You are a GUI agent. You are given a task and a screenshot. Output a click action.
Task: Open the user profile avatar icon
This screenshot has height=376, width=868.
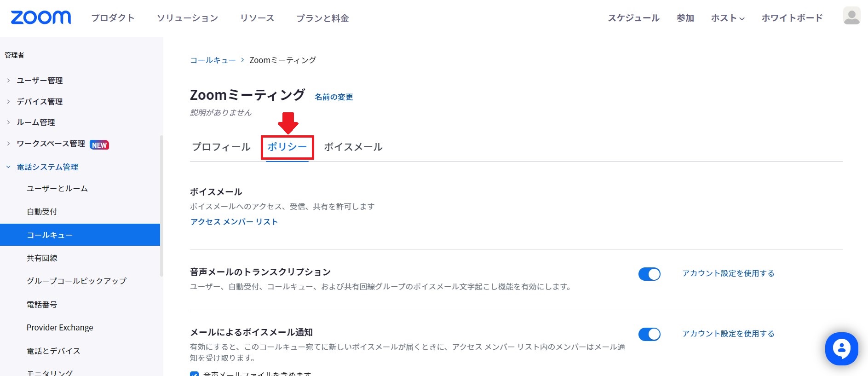[x=851, y=16]
